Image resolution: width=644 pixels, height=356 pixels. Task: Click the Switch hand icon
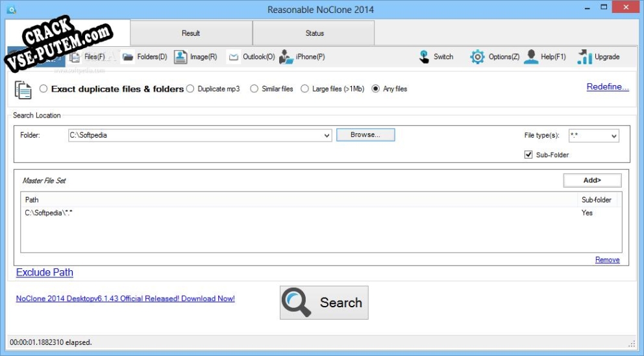(x=424, y=57)
